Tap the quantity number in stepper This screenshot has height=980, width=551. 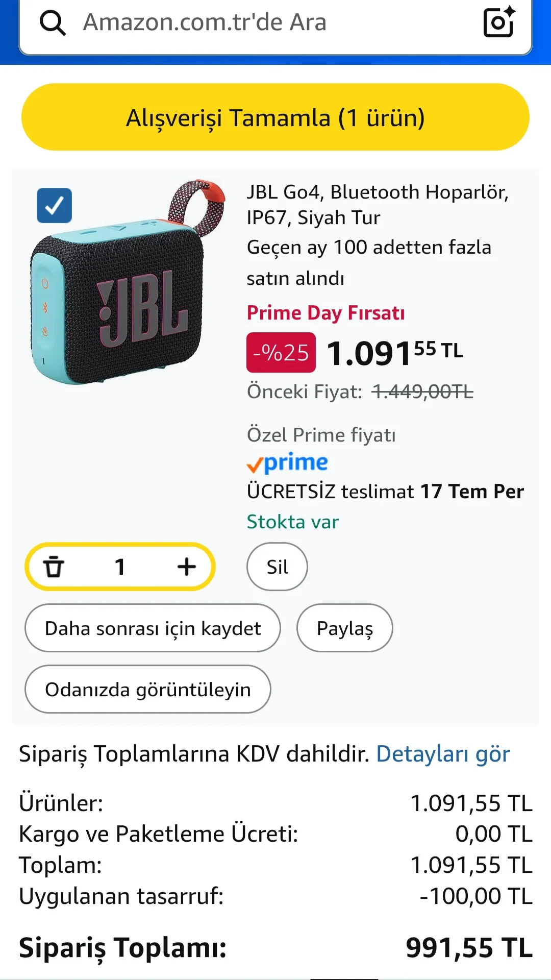tap(120, 567)
